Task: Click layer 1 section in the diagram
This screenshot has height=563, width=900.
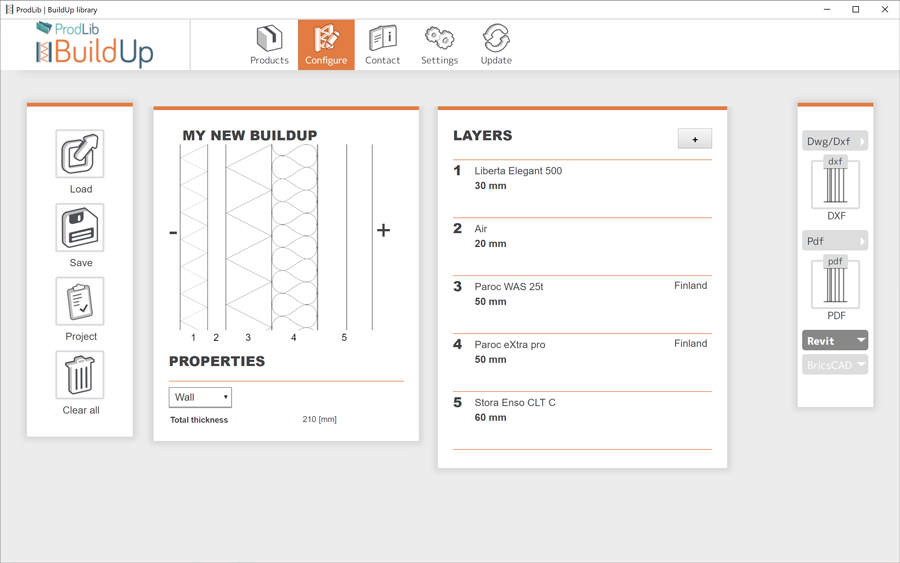Action: (x=193, y=237)
